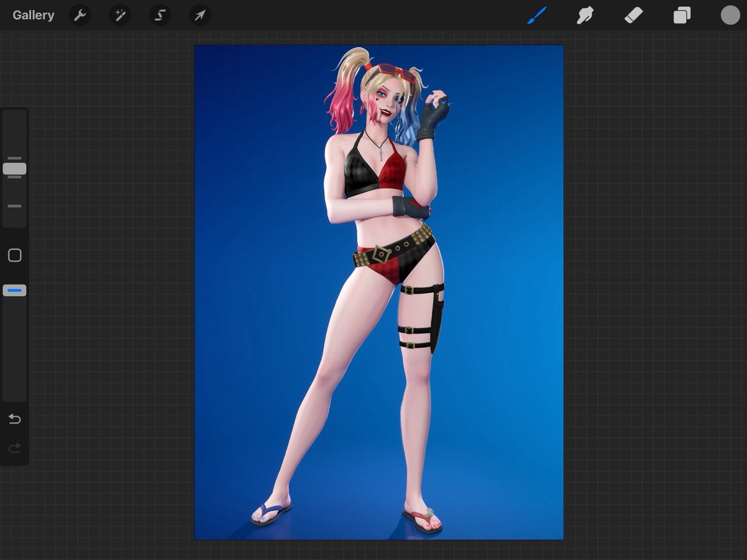
Task: Activate the Transform arrow tool
Action: tap(200, 15)
